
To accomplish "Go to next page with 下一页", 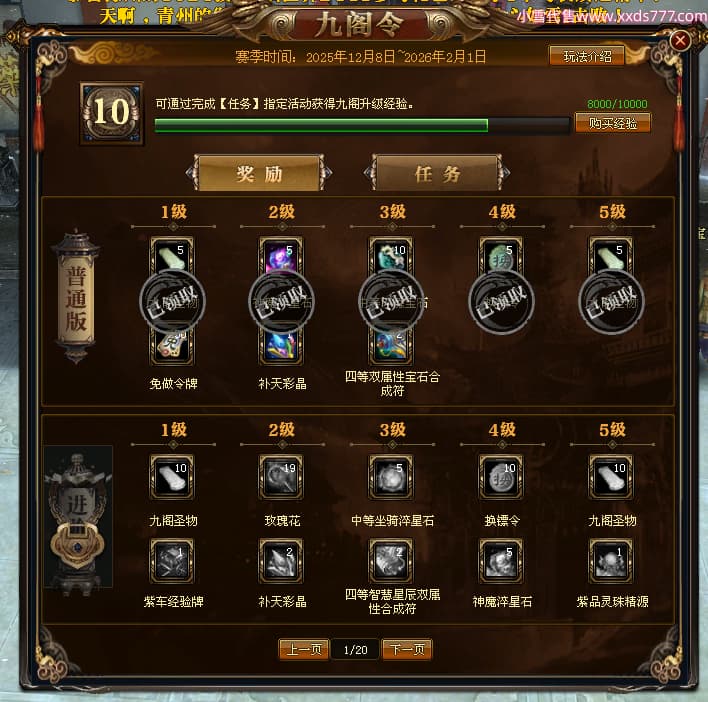I will point(407,650).
